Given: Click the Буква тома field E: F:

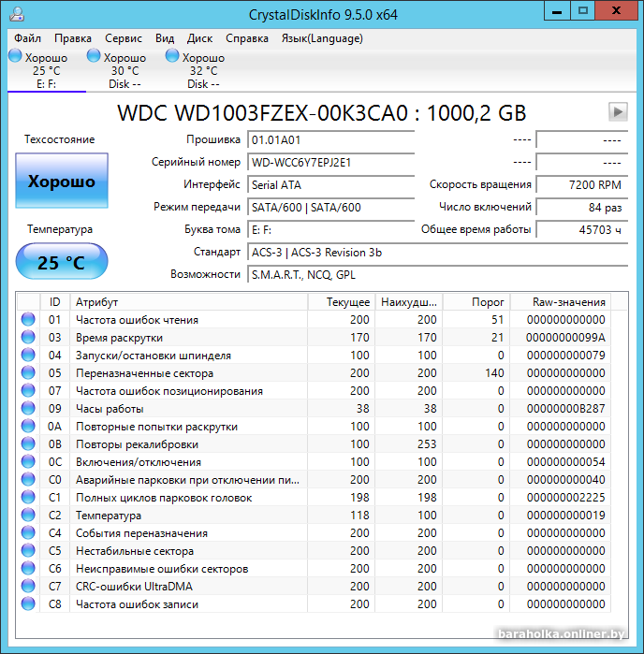Looking at the screenshot, I should tap(330, 230).
